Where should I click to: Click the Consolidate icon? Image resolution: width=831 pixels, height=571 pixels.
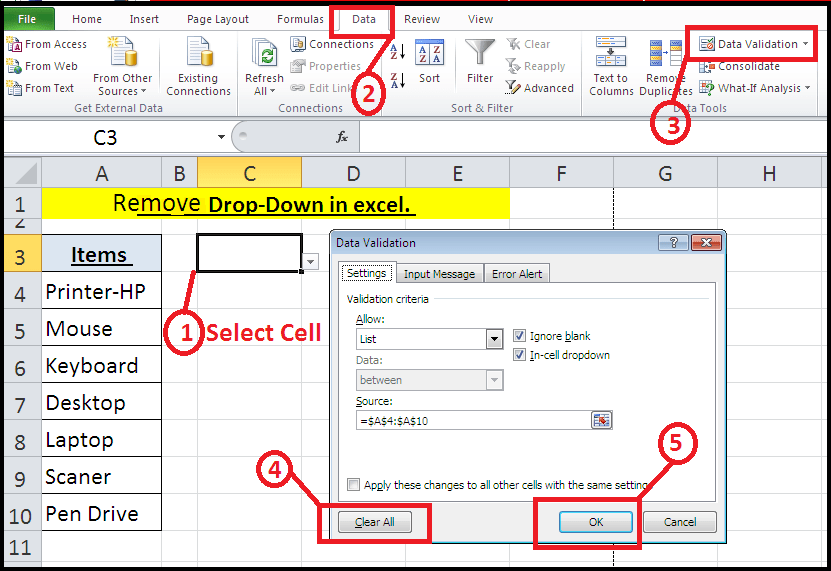tap(706, 67)
